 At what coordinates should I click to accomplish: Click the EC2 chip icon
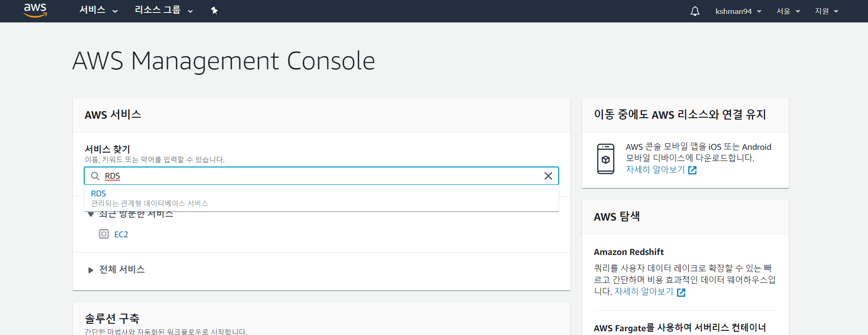click(x=104, y=234)
